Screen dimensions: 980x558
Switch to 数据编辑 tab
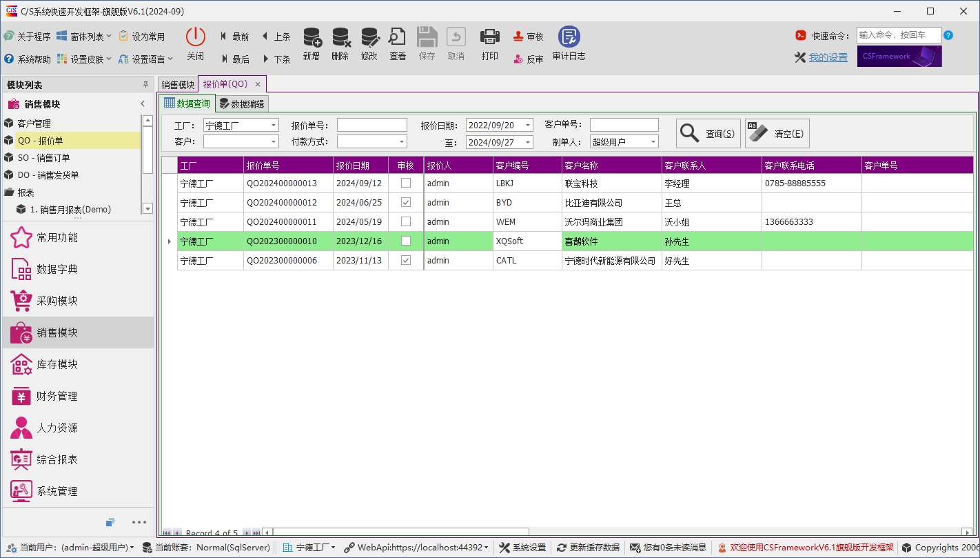click(x=241, y=104)
